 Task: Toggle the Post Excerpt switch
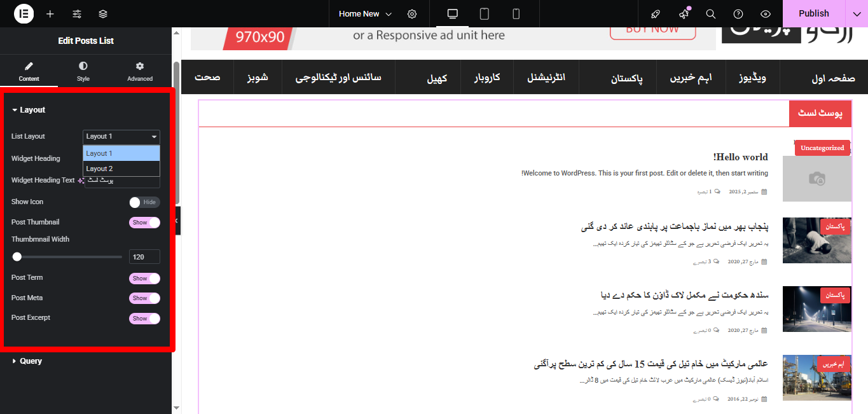coord(144,319)
